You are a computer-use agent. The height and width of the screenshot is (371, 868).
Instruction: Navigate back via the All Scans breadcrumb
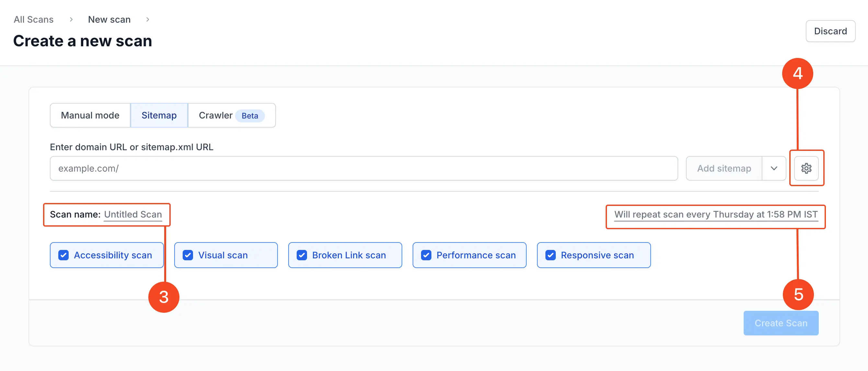tap(33, 19)
